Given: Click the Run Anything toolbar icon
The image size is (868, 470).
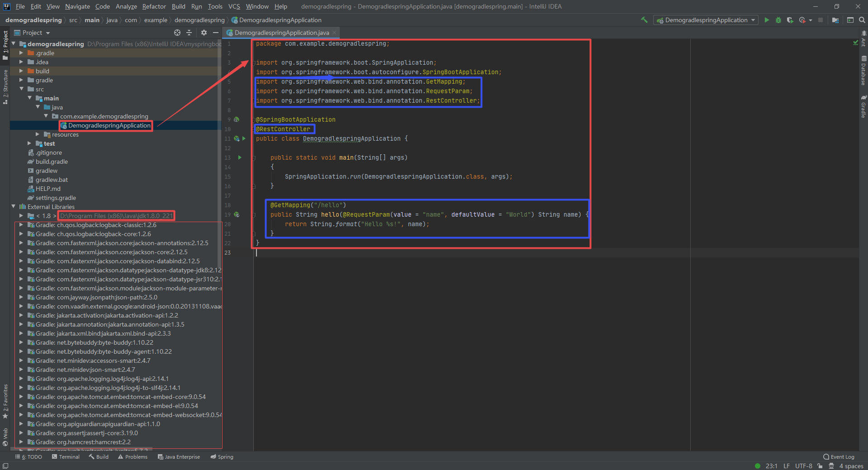Looking at the screenshot, I should 850,20.
